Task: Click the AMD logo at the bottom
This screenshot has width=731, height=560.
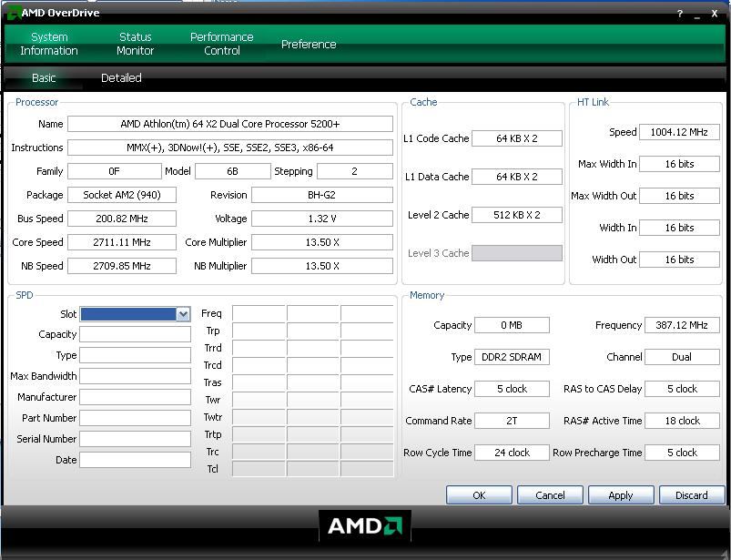Action: 364,526
